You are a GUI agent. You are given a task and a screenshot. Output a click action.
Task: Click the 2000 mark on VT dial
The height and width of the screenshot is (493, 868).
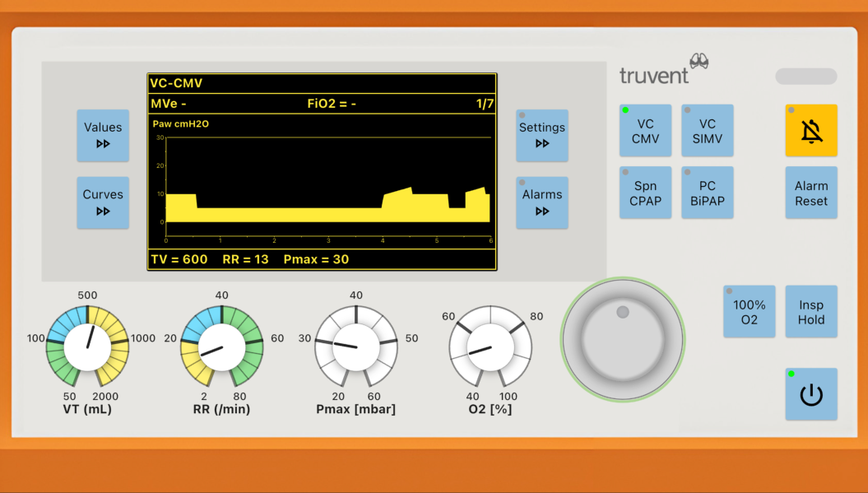(x=105, y=396)
